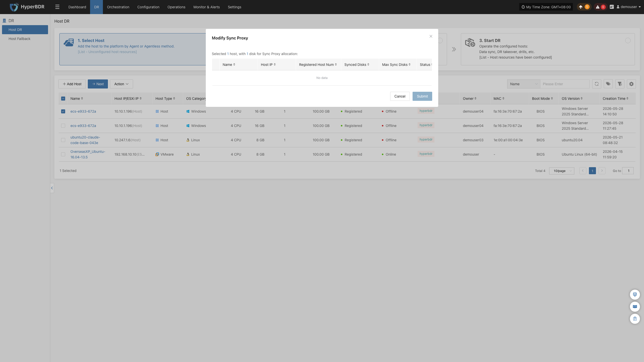Open the demouser account menu
644x362 pixels.
click(x=628, y=7)
